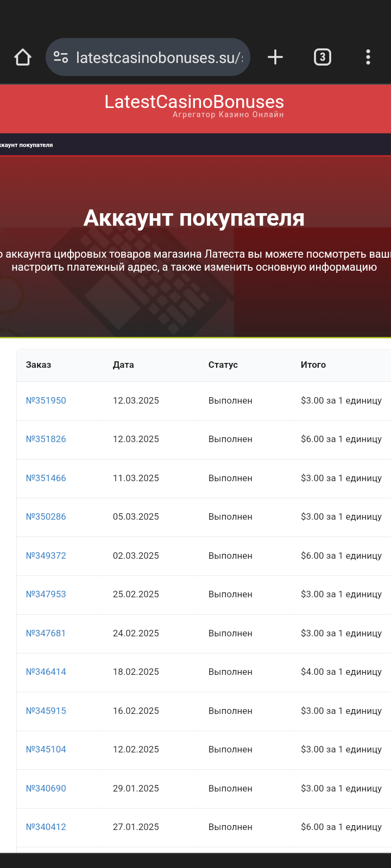The image size is (391, 868).
Task: Open a new tab with plus icon
Action: (275, 57)
